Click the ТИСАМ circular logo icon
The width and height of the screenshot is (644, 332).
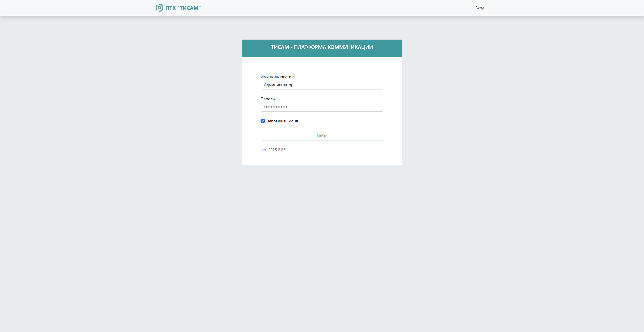(159, 8)
